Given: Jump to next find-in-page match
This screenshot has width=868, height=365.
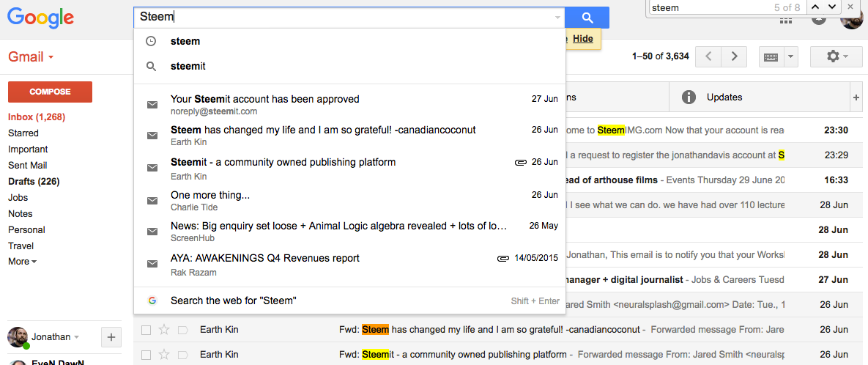Looking at the screenshot, I should [831, 7].
